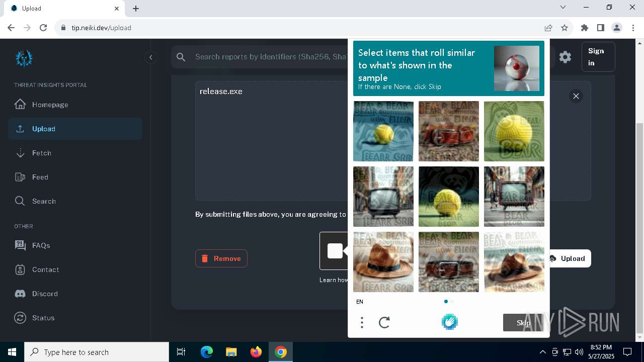Bookmark this page with the star icon

(x=565, y=28)
